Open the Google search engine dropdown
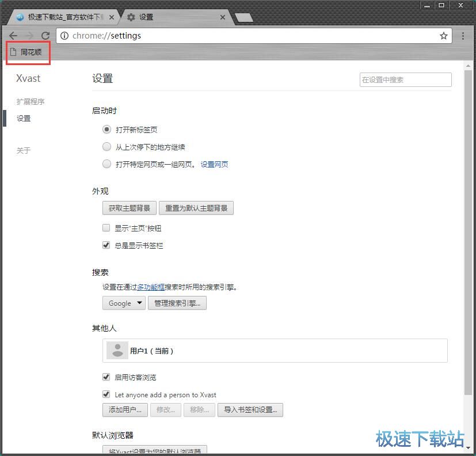Screen dimensions: 476x456 pos(124,303)
